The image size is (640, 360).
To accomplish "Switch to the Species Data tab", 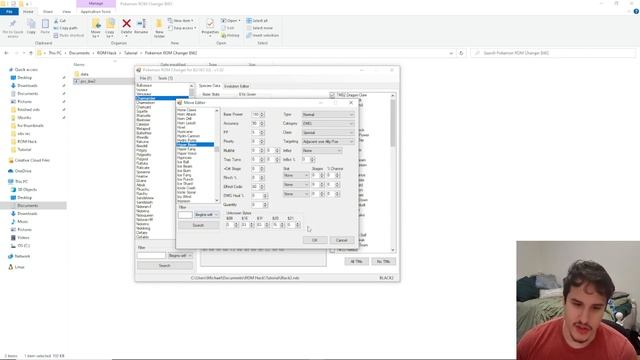I will (x=209, y=86).
